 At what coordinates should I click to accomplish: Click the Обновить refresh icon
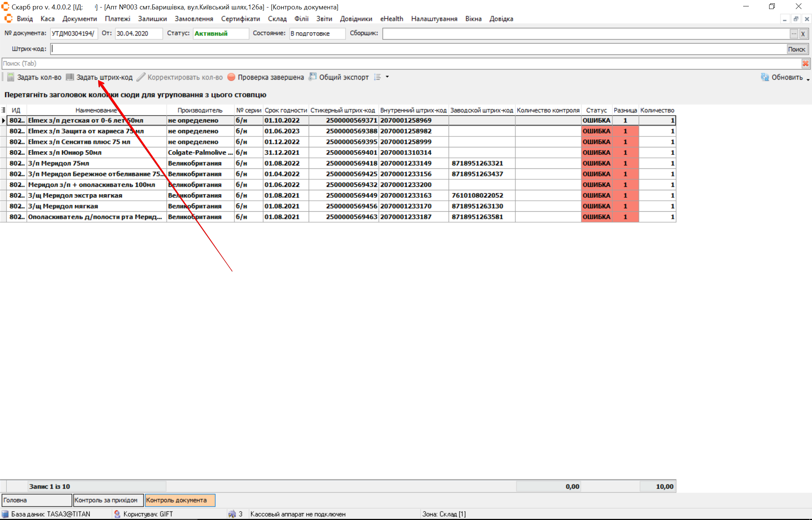click(765, 77)
